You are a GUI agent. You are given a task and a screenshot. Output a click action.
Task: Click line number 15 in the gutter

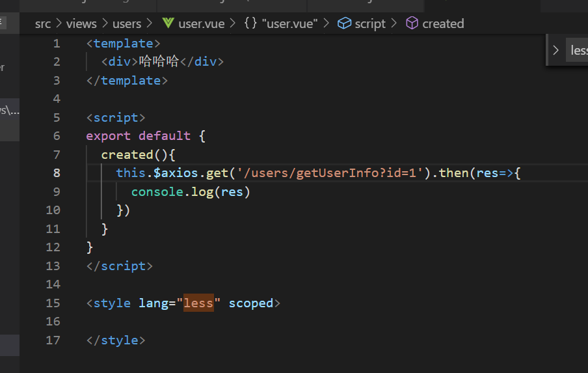(53, 303)
